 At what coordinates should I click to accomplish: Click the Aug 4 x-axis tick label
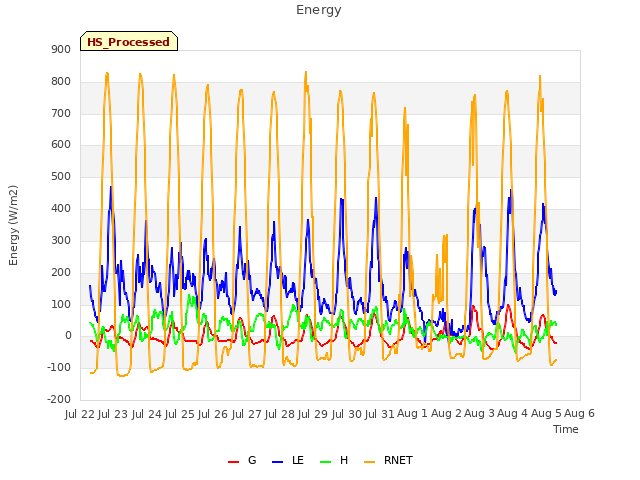coord(512,414)
